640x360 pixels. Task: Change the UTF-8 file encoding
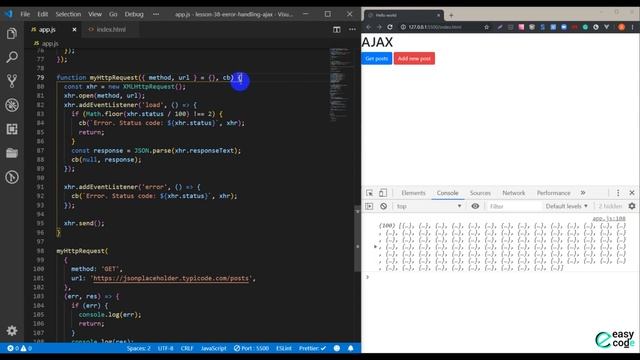(x=165, y=348)
